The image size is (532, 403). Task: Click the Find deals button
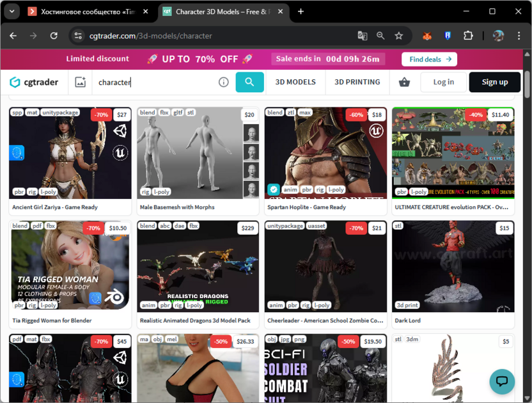click(429, 59)
